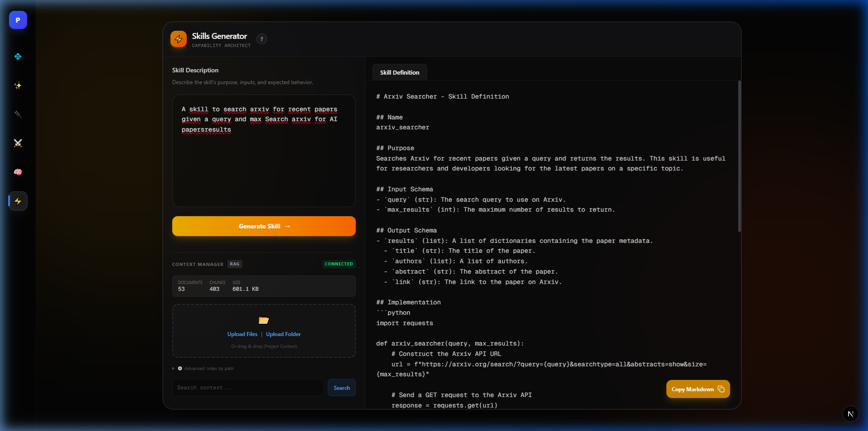Click the gear icon beside Advanced index
This screenshot has width=868, height=431.
point(180,369)
